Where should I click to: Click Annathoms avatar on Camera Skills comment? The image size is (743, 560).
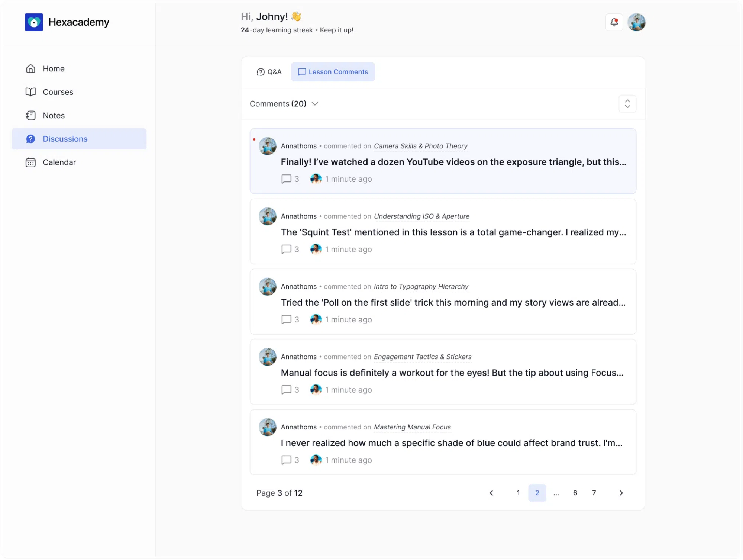click(268, 147)
